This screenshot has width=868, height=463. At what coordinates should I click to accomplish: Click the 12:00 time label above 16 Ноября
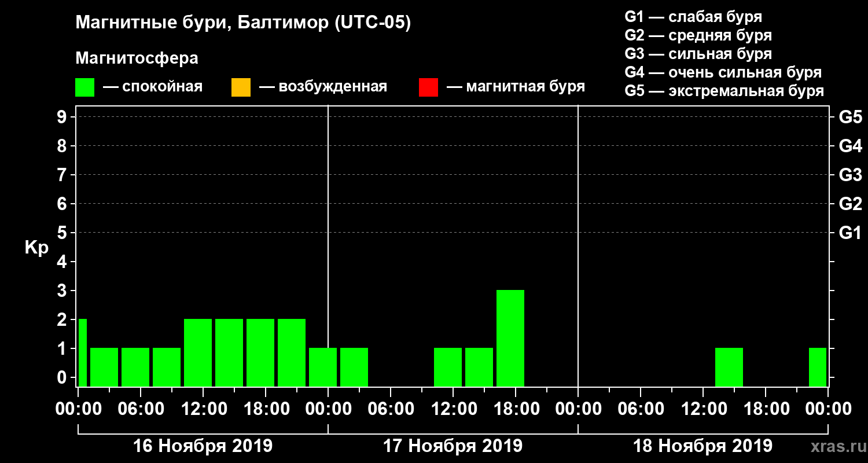point(203,409)
